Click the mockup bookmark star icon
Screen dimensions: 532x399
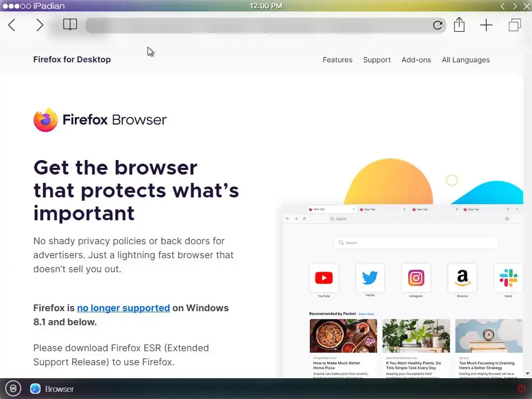507,219
